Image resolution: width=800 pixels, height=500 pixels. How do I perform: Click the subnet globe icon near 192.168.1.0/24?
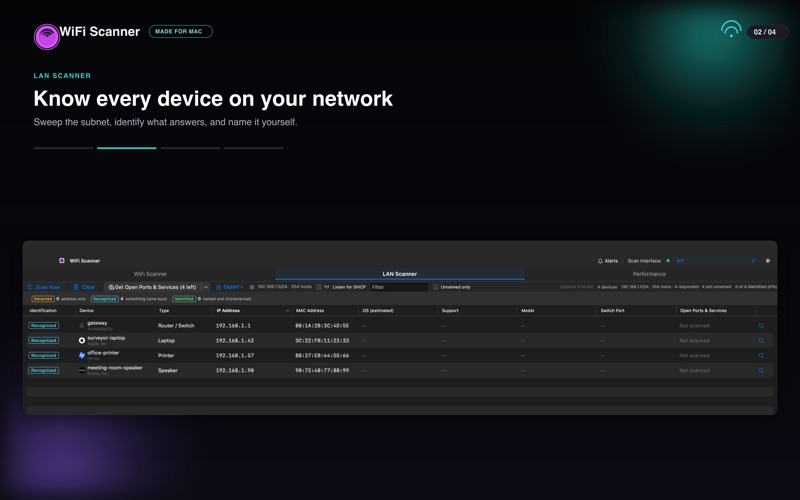click(x=252, y=287)
